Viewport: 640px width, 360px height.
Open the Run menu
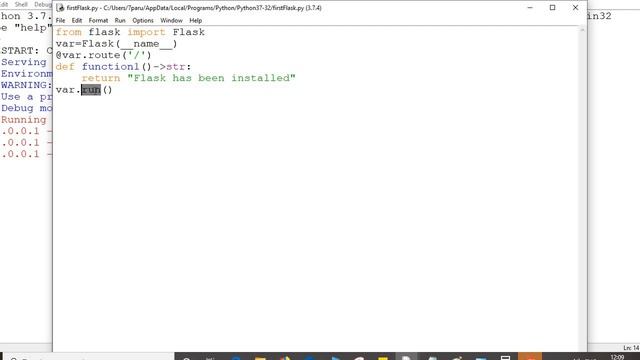(x=120, y=20)
